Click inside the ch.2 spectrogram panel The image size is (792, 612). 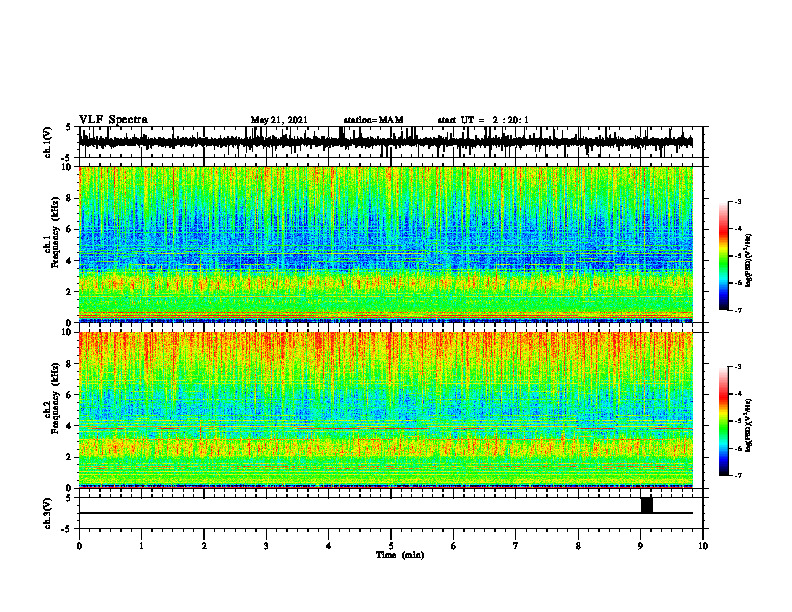tap(385, 410)
